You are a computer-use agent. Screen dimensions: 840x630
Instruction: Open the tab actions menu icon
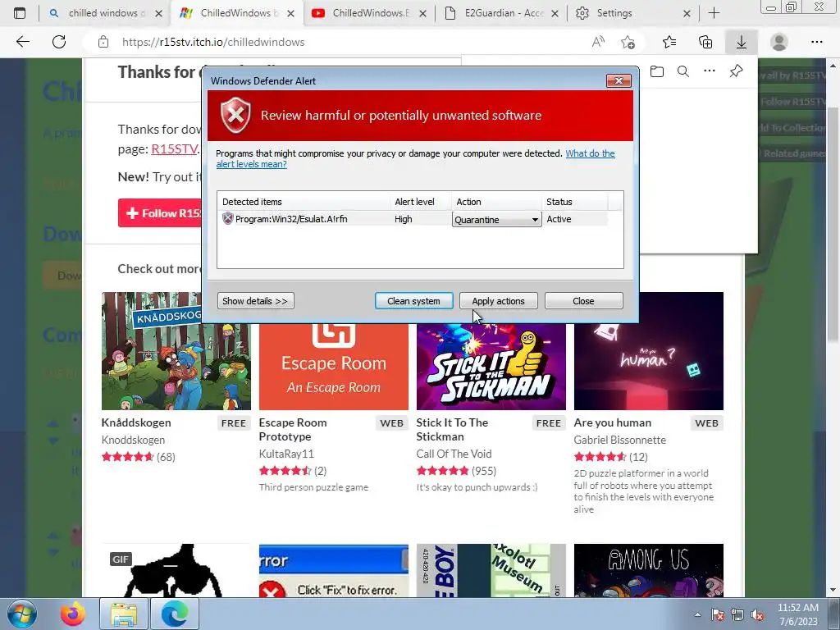20,13
